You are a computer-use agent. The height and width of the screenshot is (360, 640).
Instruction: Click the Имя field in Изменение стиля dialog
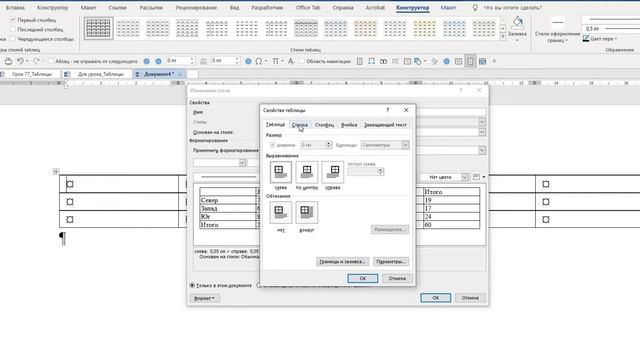(x=451, y=112)
